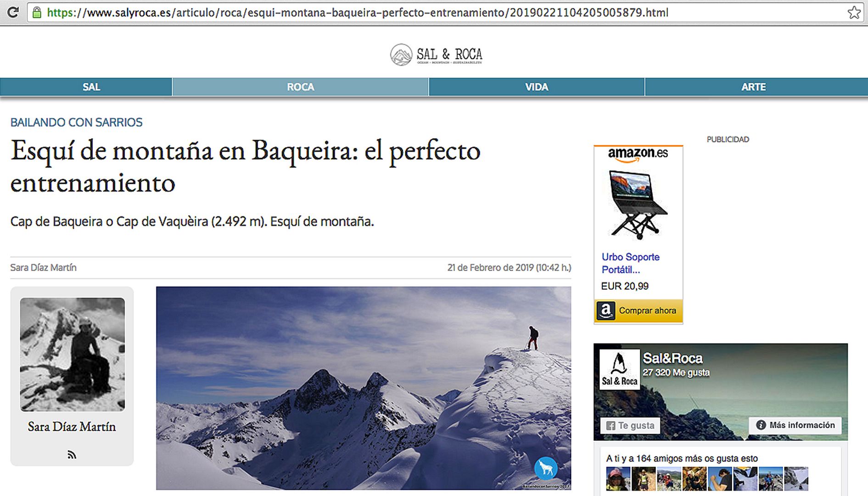Click the secure padlock icon

point(37,12)
